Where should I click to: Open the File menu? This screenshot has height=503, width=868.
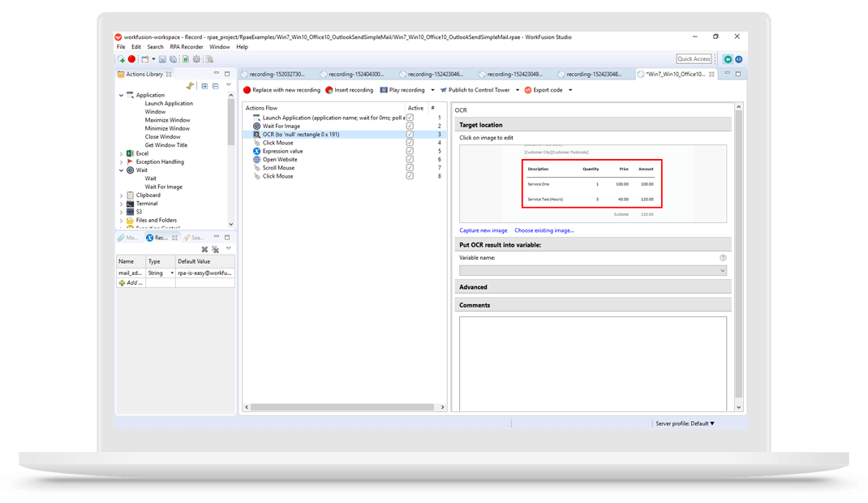tap(121, 47)
